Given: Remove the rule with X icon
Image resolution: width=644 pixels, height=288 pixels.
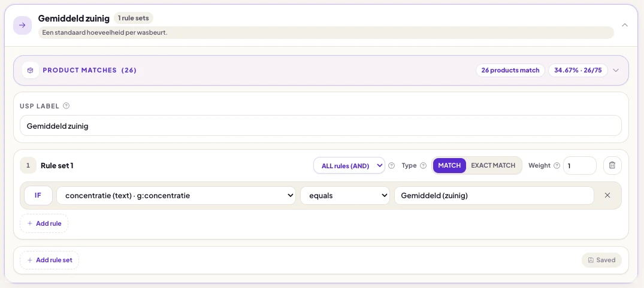Looking at the screenshot, I should click(607, 196).
